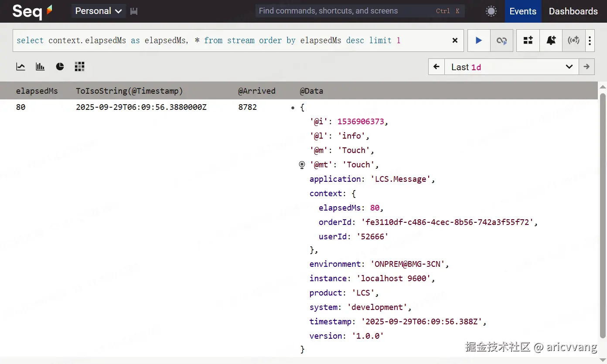Click the @Data column header
This screenshot has height=364, width=607.
311,91
